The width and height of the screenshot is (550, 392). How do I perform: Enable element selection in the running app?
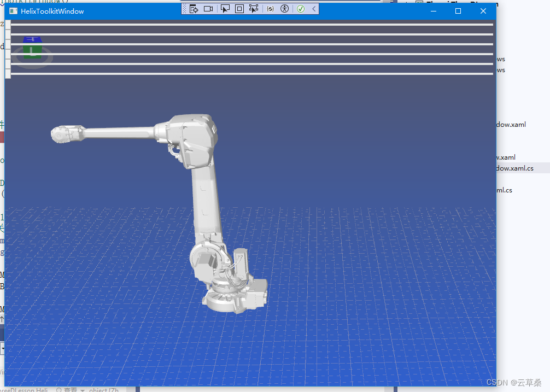click(225, 9)
